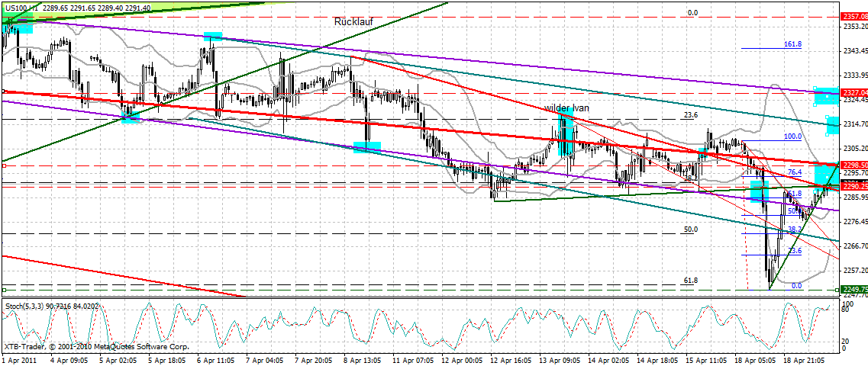The width and height of the screenshot is (868, 366).
Task: Click the '6 Apr 11:05' time label
Action: (x=215, y=359)
